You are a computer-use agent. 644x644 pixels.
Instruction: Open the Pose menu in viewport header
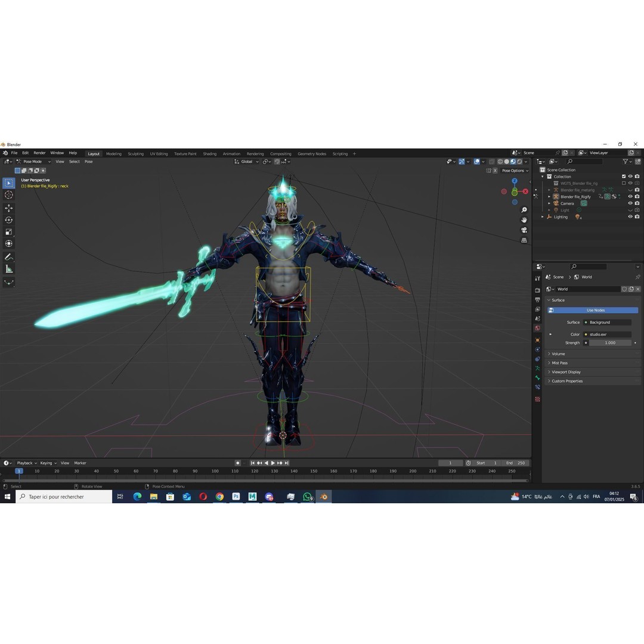88,162
